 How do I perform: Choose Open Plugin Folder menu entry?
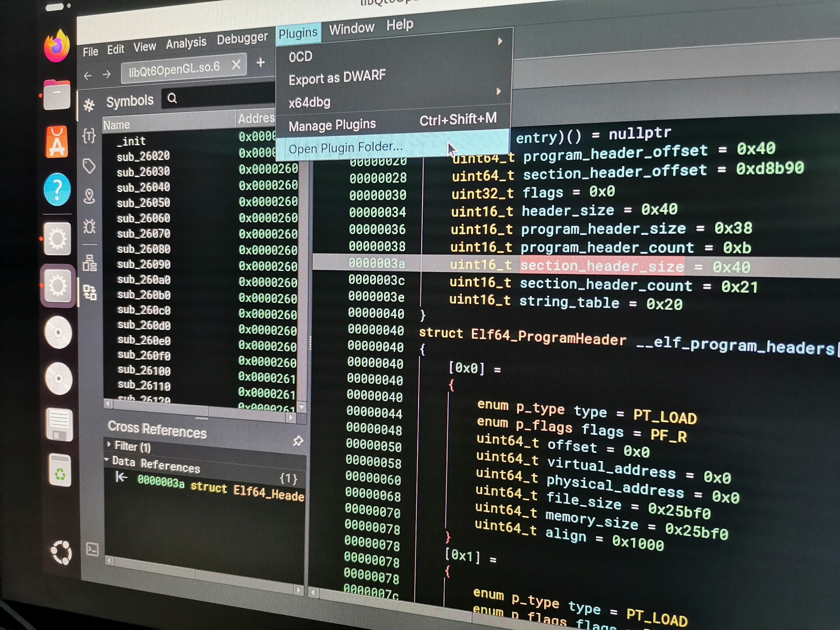coord(346,147)
